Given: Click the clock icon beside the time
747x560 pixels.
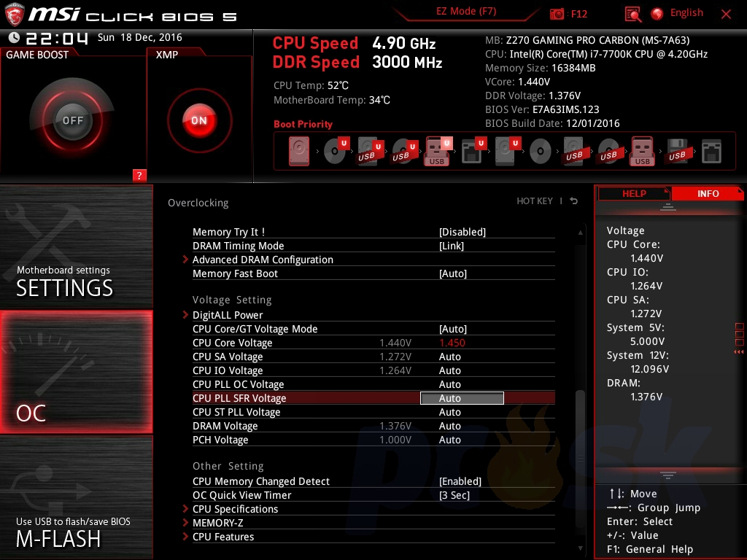Looking at the screenshot, I should point(14,37).
